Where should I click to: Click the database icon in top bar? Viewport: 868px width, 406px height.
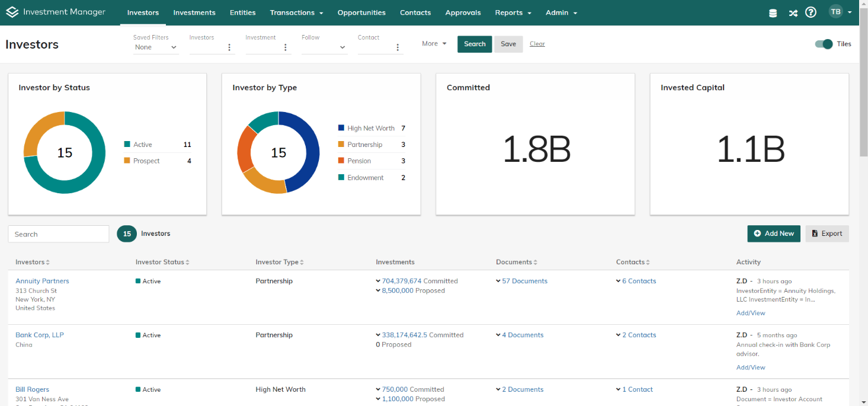click(x=773, y=13)
